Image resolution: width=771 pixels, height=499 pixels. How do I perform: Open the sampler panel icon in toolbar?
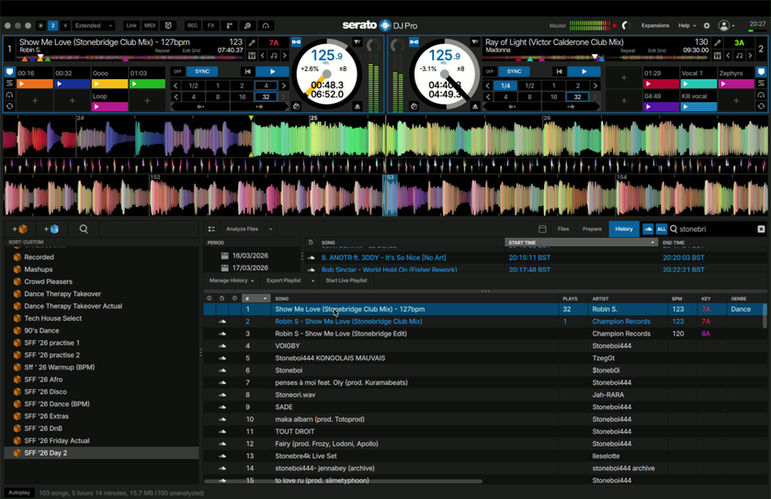pyautogui.click(x=230, y=26)
